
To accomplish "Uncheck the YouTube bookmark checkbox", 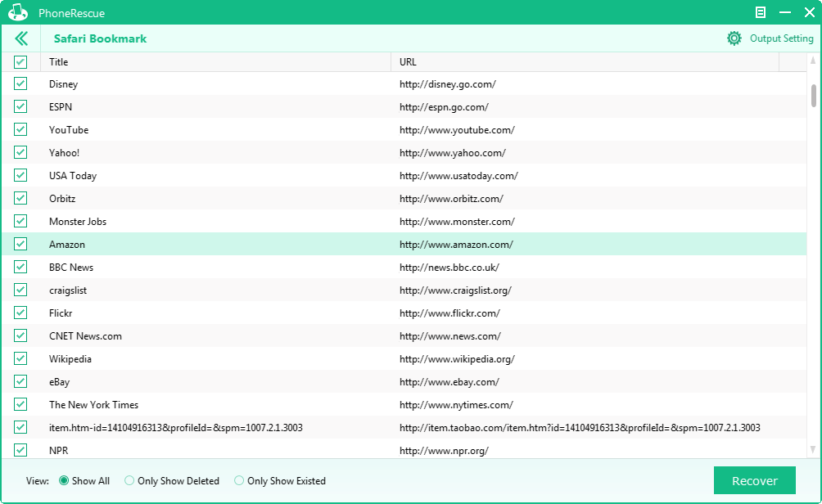I will pos(20,129).
